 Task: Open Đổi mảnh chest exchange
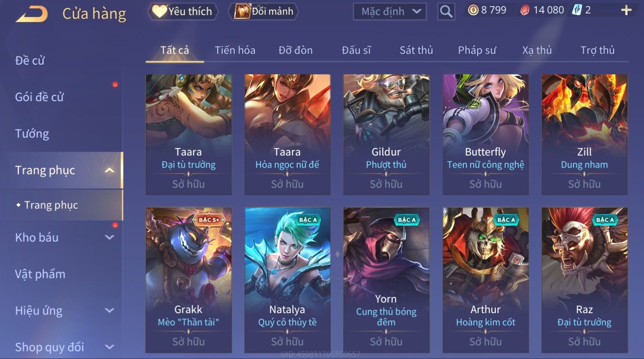pyautogui.click(x=265, y=11)
